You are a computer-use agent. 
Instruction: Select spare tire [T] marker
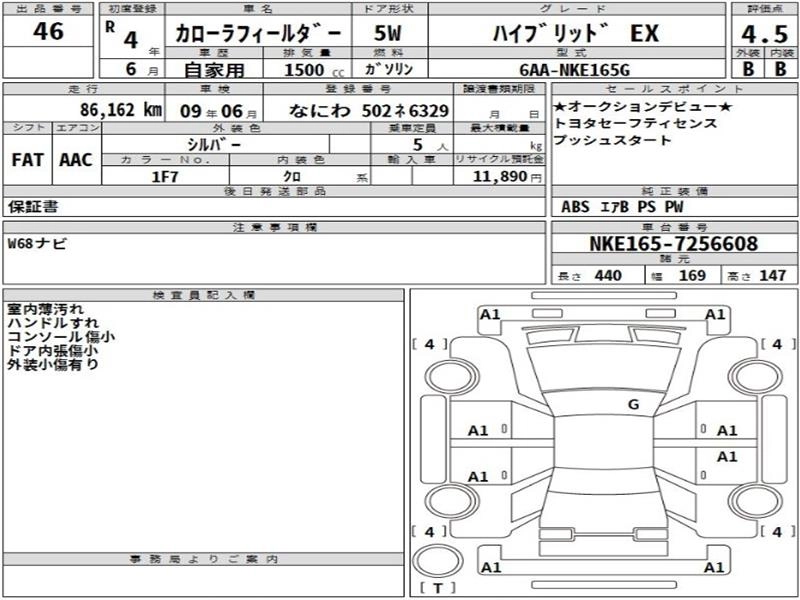[x=438, y=588]
